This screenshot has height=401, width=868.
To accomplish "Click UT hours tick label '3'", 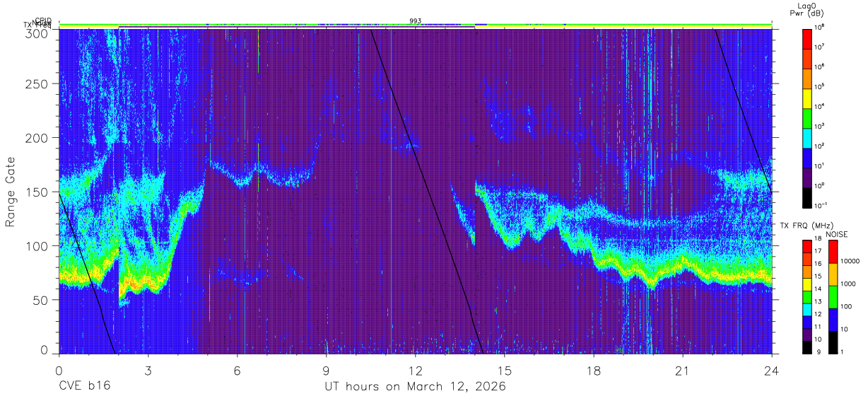I will [x=148, y=371].
